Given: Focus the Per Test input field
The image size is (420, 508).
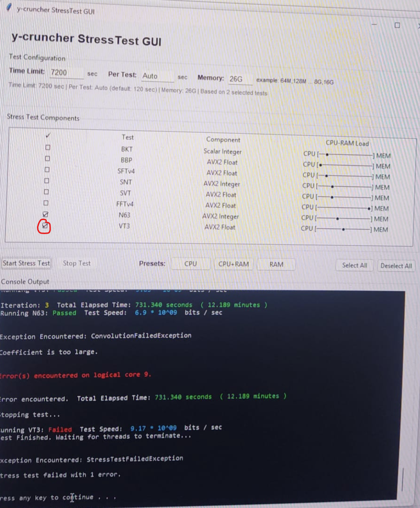Looking at the screenshot, I should coord(157,76).
